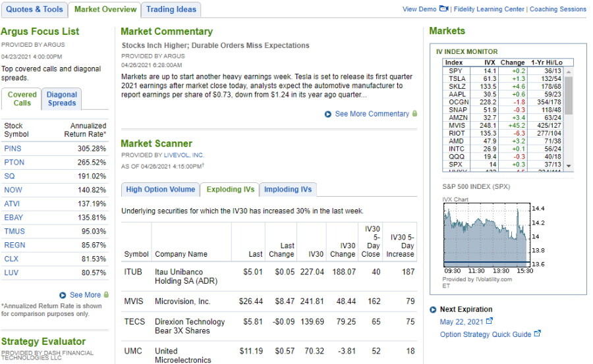Click the Stocks Inch Higher commentary headline
Viewport: 593px width, 364px height.
tap(215, 45)
